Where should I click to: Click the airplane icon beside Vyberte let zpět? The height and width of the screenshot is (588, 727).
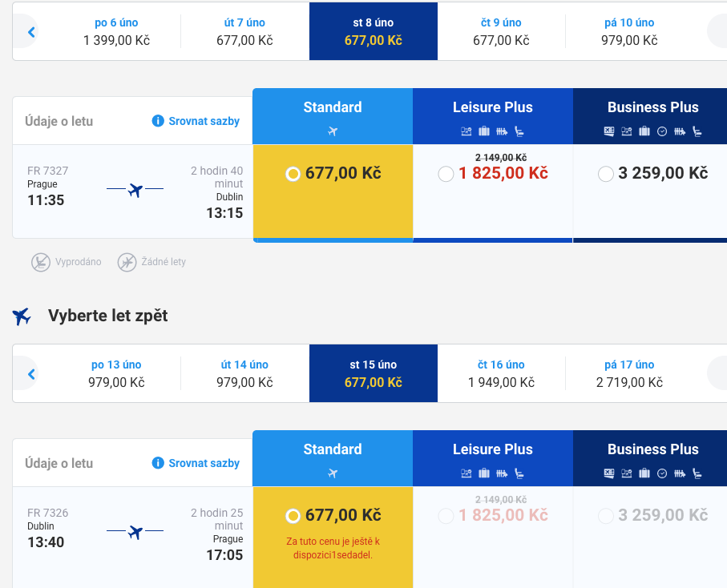click(x=22, y=316)
